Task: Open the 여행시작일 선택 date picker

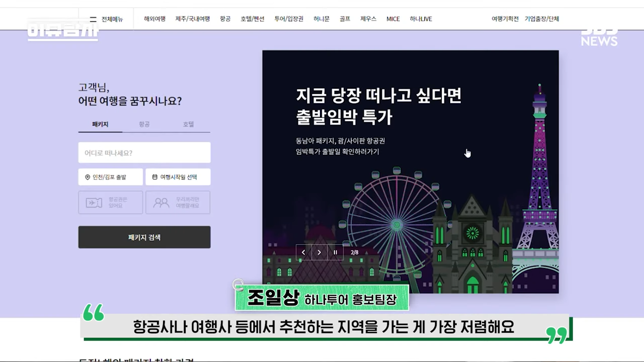Action: point(178,177)
